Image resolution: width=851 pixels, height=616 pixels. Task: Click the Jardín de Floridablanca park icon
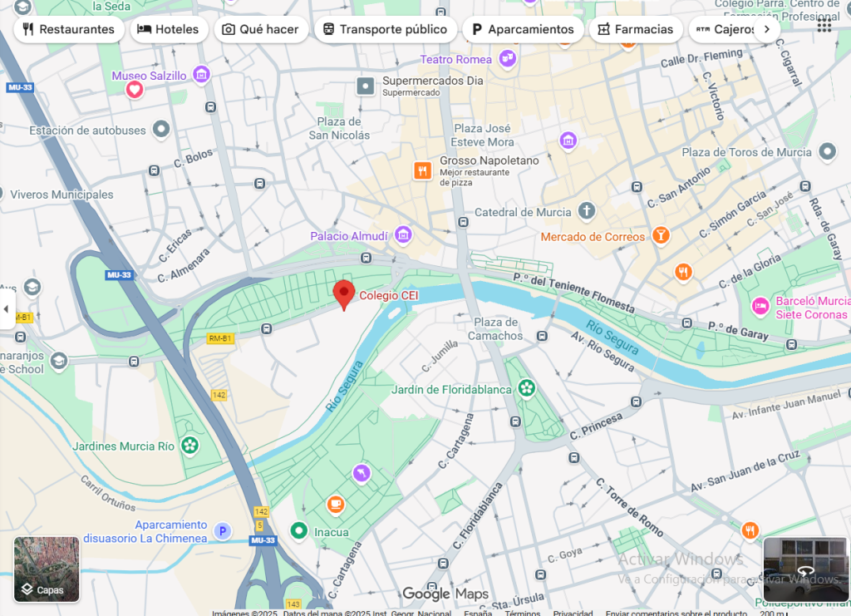click(x=526, y=388)
